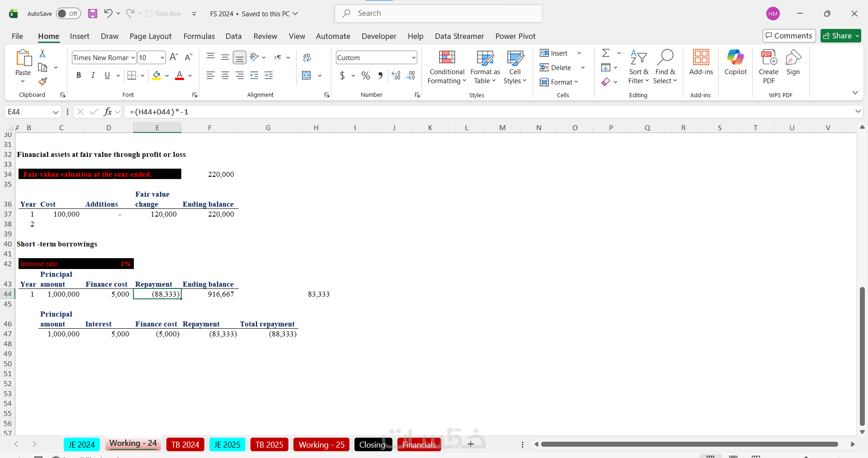Click the AutoSum sigma icon
Image resolution: width=868 pixels, height=458 pixels.
606,53
